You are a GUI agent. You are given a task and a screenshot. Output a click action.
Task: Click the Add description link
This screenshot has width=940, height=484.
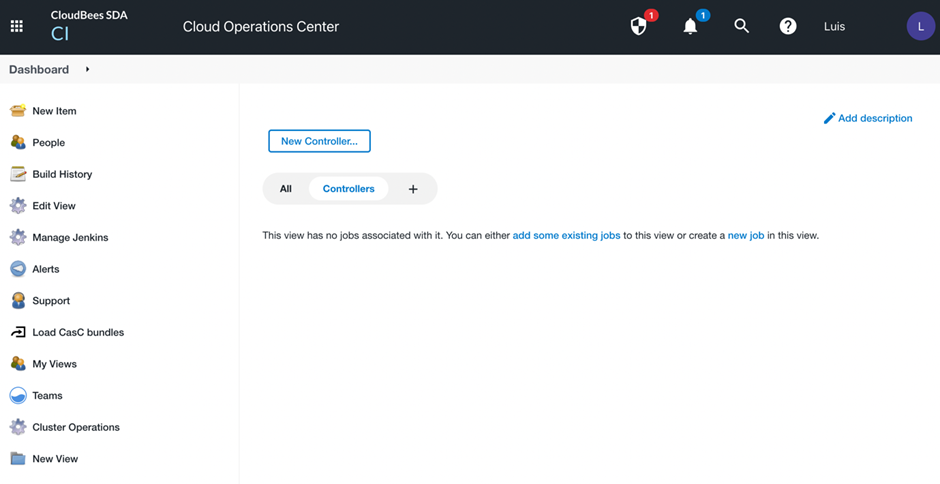[875, 118]
